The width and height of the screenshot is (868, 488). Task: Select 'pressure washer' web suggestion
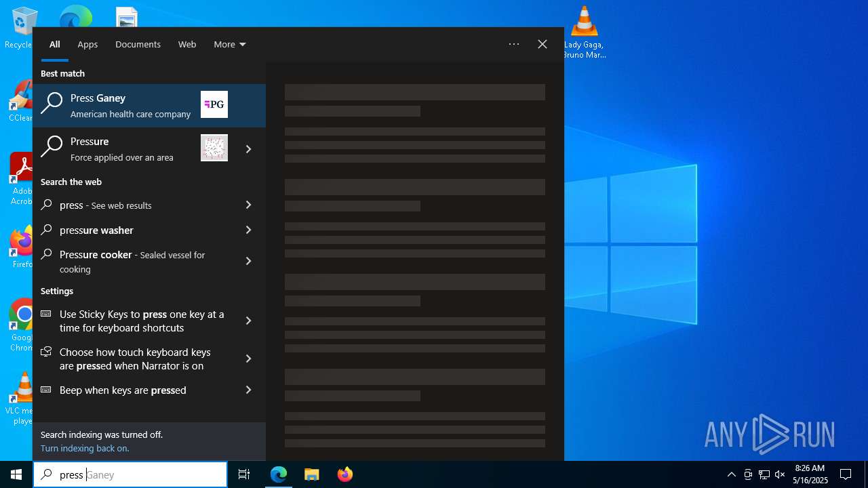click(x=132, y=230)
